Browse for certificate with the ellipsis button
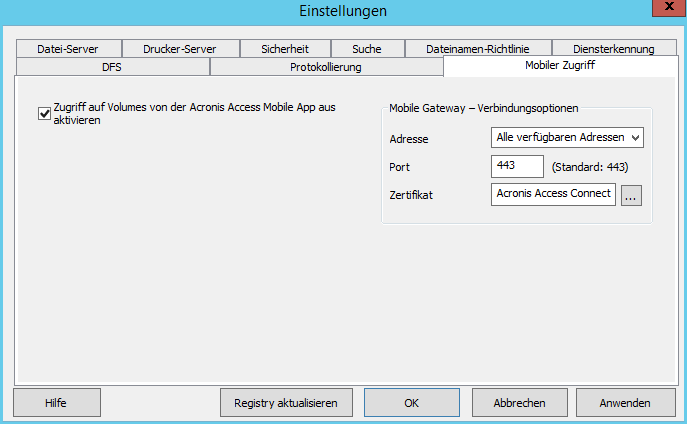The width and height of the screenshot is (687, 424). coord(631,195)
